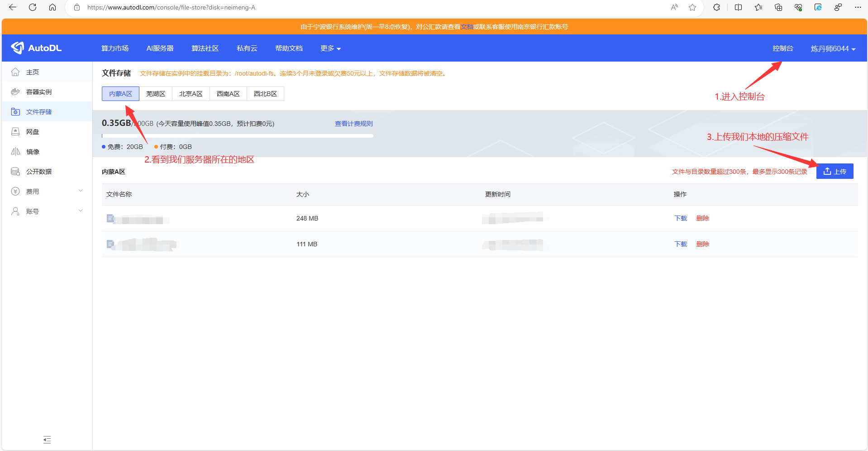This screenshot has width=868, height=451.
Task: Open 公开数据 in the sidebar
Action: [x=47, y=172]
